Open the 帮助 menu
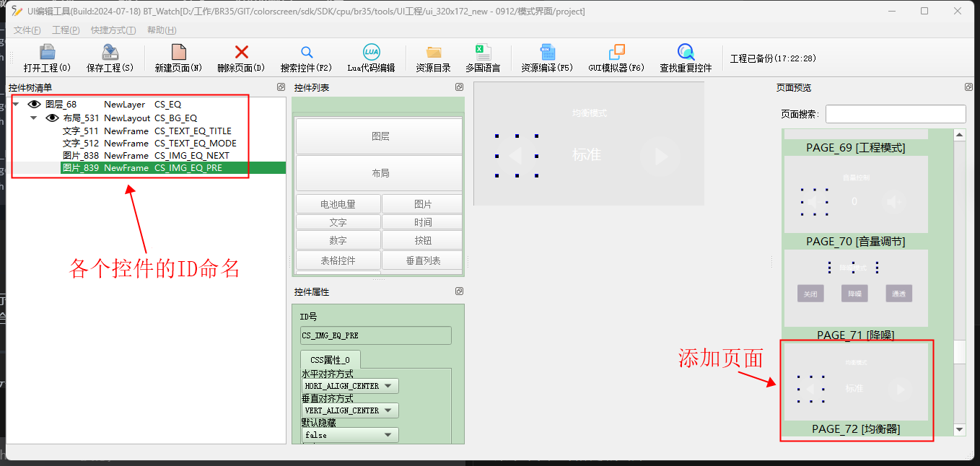Screen dimensions: 980x466 pyautogui.click(x=162, y=30)
